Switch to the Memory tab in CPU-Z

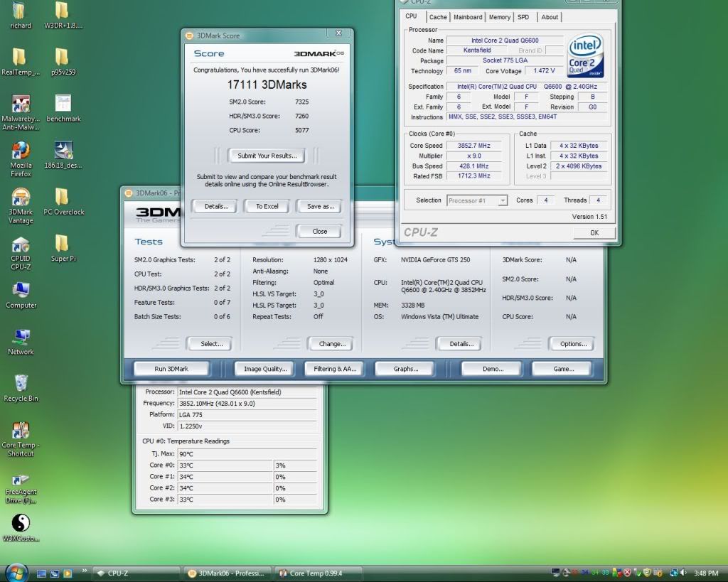(x=500, y=17)
